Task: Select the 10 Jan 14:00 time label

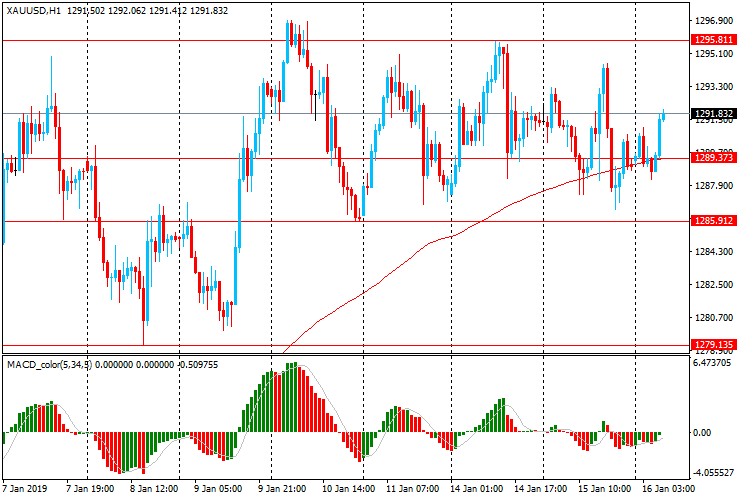Action: click(x=349, y=490)
